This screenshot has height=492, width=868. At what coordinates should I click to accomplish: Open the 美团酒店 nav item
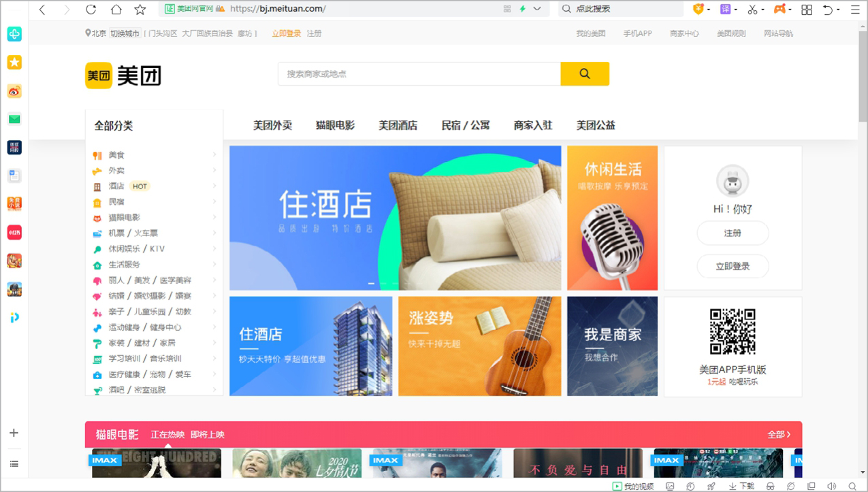(x=398, y=125)
